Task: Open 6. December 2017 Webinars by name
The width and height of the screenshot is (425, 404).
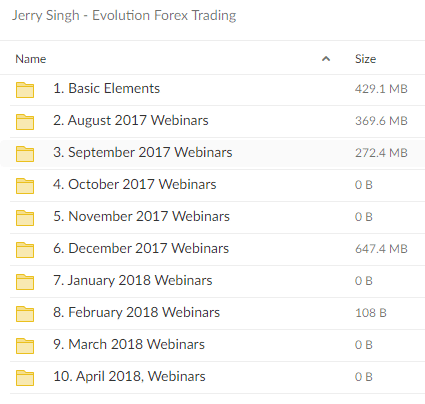Action: pyautogui.click(x=141, y=248)
